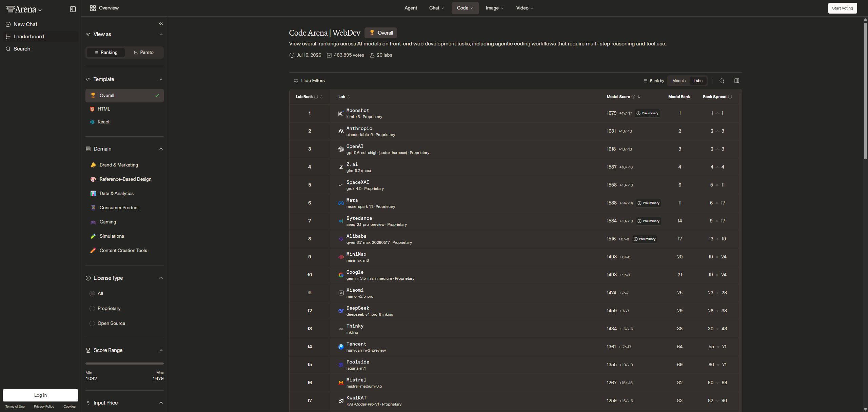Open the Image tab
The width and height of the screenshot is (868, 412).
tap(494, 8)
